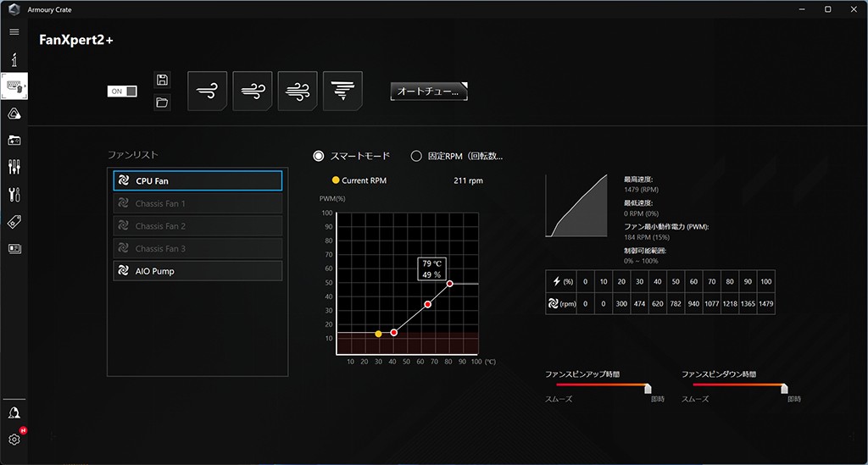
Task: Select CPU Fan in the fan list
Action: 198,180
